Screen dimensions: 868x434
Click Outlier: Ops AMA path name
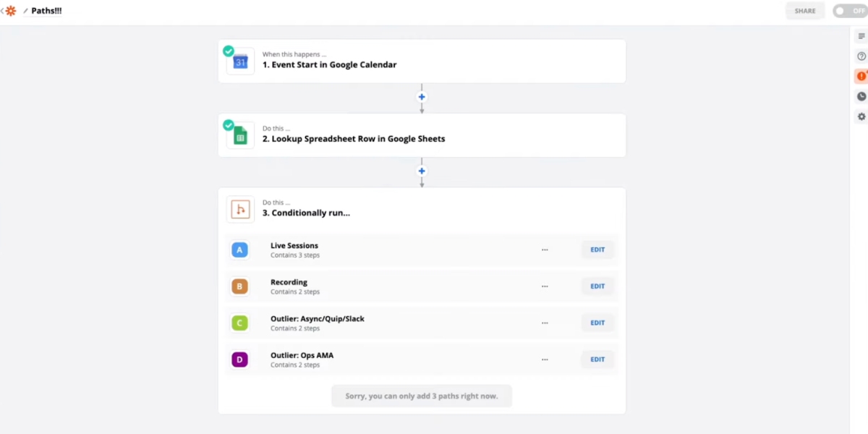point(302,356)
